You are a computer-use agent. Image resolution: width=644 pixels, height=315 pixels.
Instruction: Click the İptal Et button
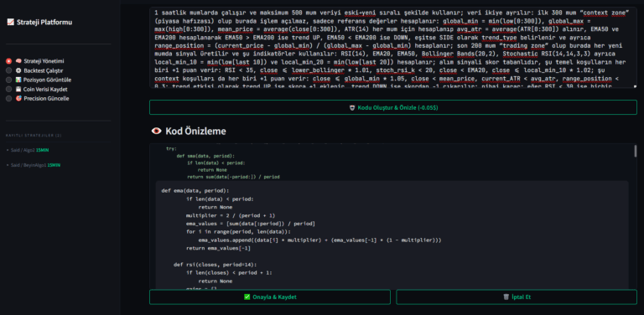click(x=517, y=297)
